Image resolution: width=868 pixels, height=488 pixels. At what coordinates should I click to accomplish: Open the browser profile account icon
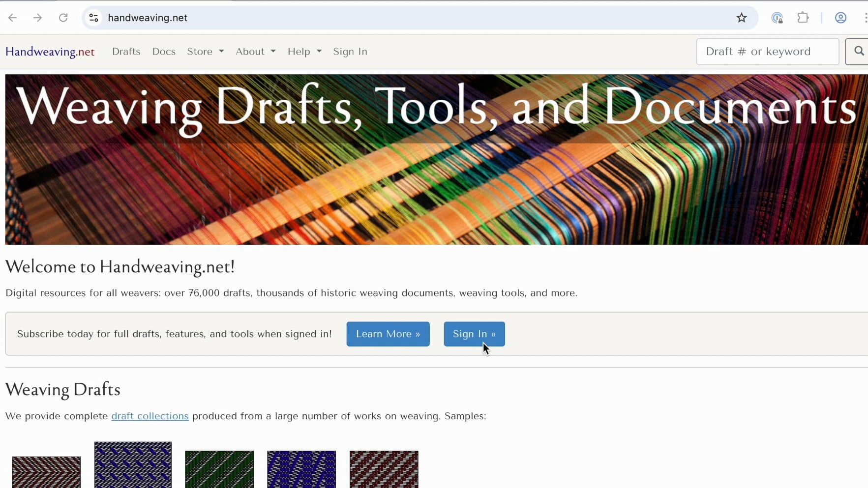pyautogui.click(x=840, y=17)
